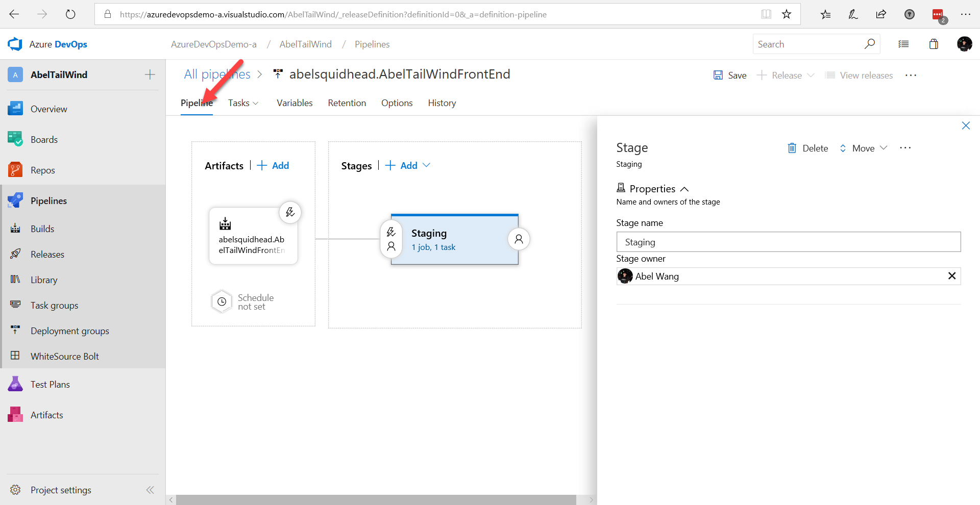Add a new artifact

(x=273, y=165)
